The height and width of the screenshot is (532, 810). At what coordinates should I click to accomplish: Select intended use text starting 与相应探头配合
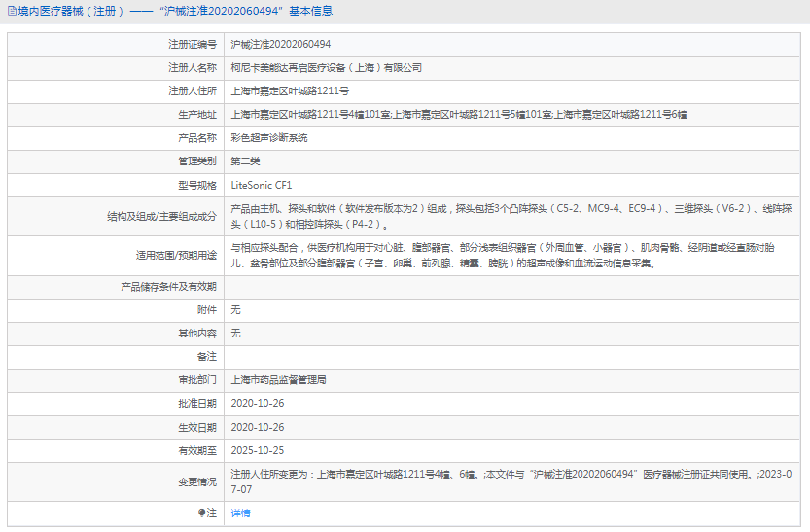pyautogui.click(x=503, y=255)
